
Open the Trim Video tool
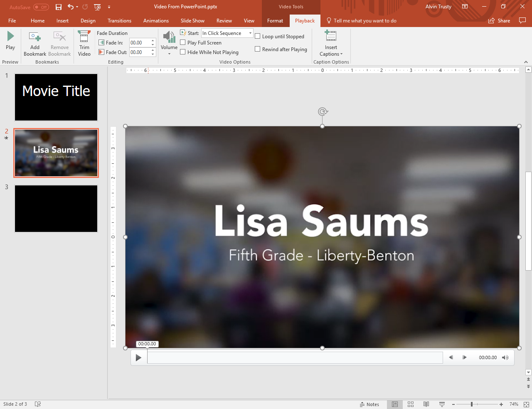84,44
